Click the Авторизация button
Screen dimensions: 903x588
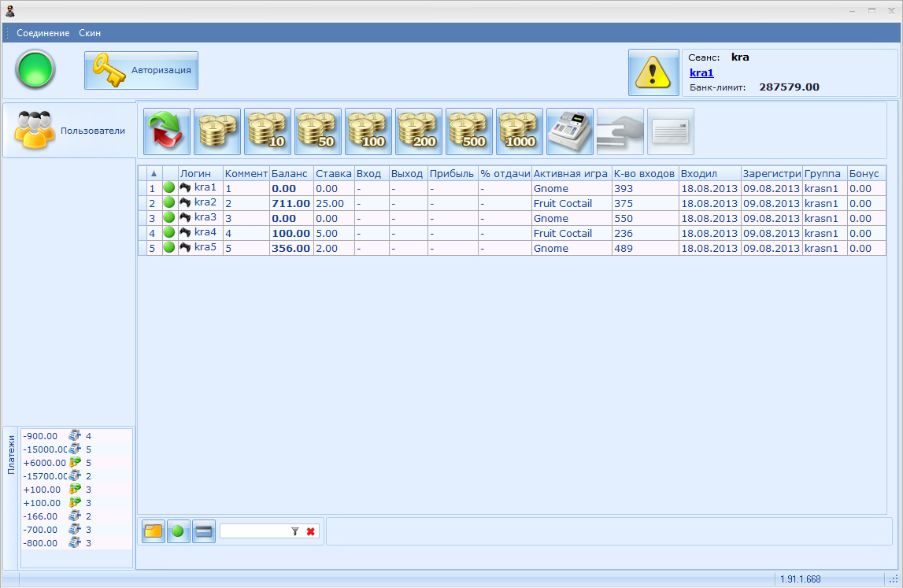click(x=142, y=71)
